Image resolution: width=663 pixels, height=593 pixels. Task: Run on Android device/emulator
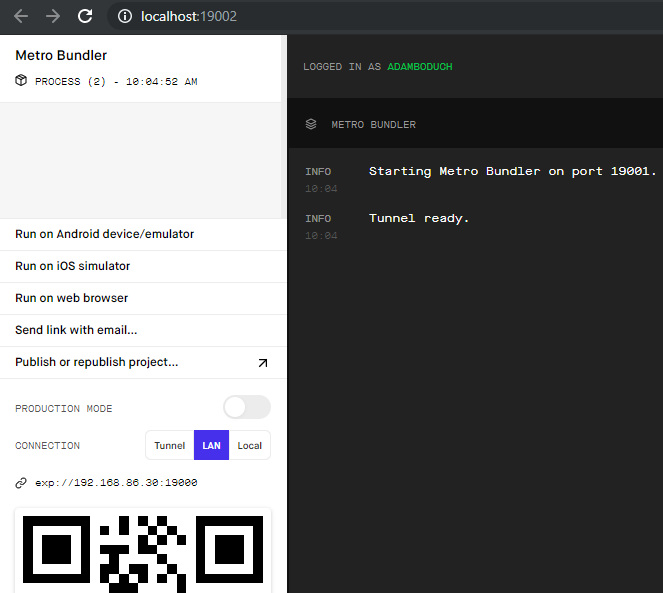pos(105,234)
